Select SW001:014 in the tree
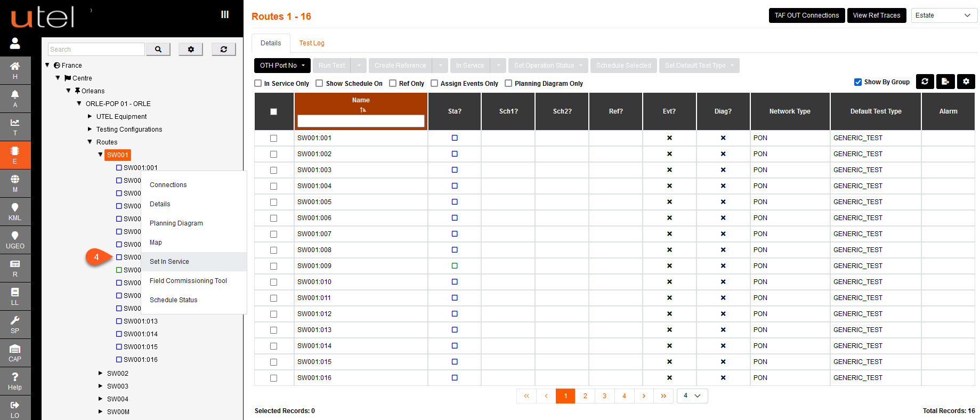The image size is (980, 420). (x=141, y=334)
